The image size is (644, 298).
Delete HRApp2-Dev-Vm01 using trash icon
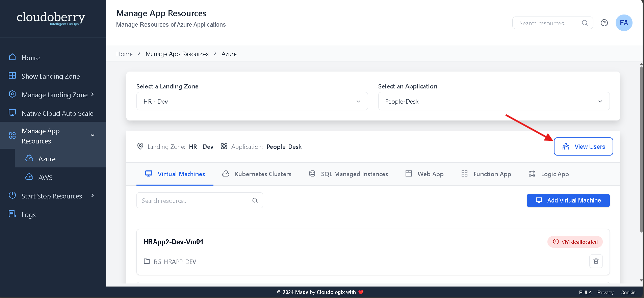[x=596, y=261]
